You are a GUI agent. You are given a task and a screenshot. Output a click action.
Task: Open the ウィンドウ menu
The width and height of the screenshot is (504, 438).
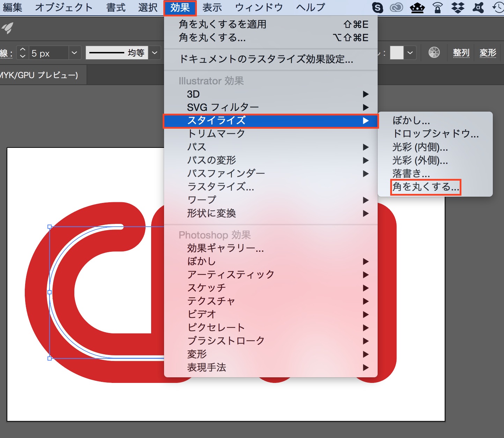259,7
